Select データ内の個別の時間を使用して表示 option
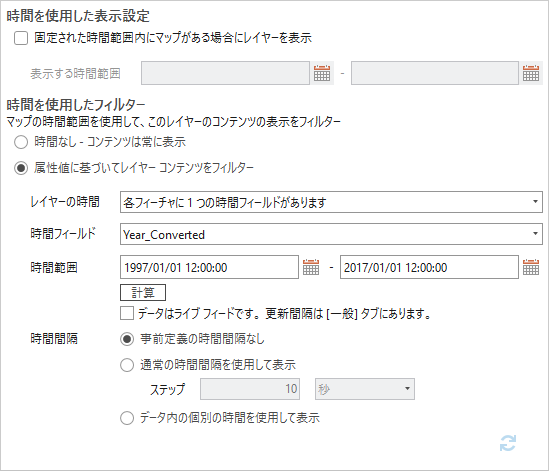This screenshot has width=549, height=471. click(x=127, y=418)
